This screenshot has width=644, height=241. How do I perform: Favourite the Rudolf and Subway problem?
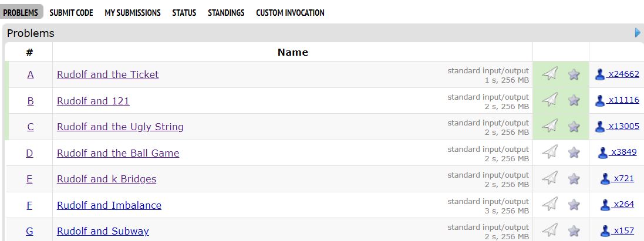(574, 230)
